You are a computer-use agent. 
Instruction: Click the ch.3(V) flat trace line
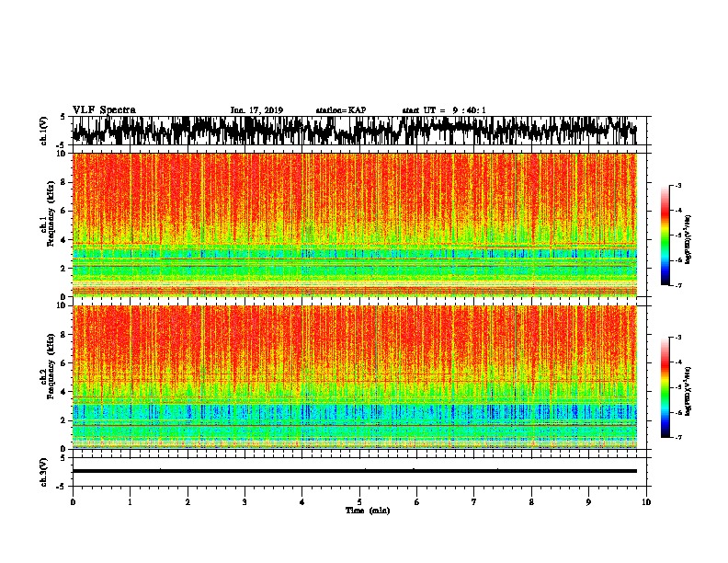355,471
